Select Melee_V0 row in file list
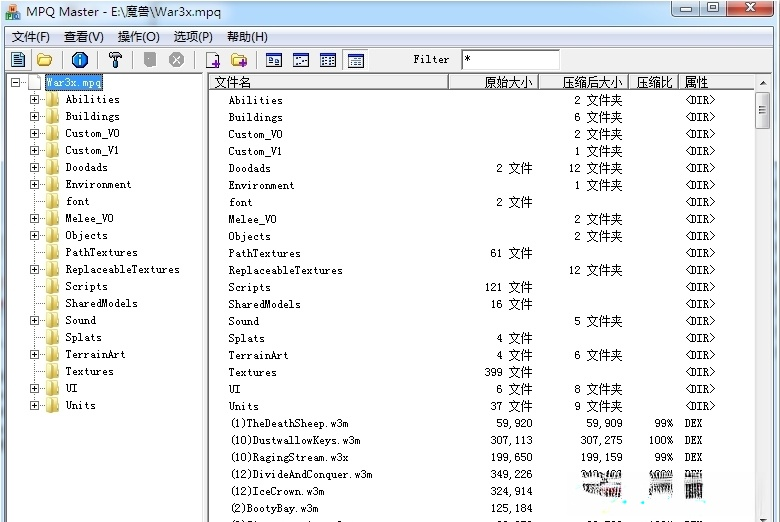 (482, 219)
